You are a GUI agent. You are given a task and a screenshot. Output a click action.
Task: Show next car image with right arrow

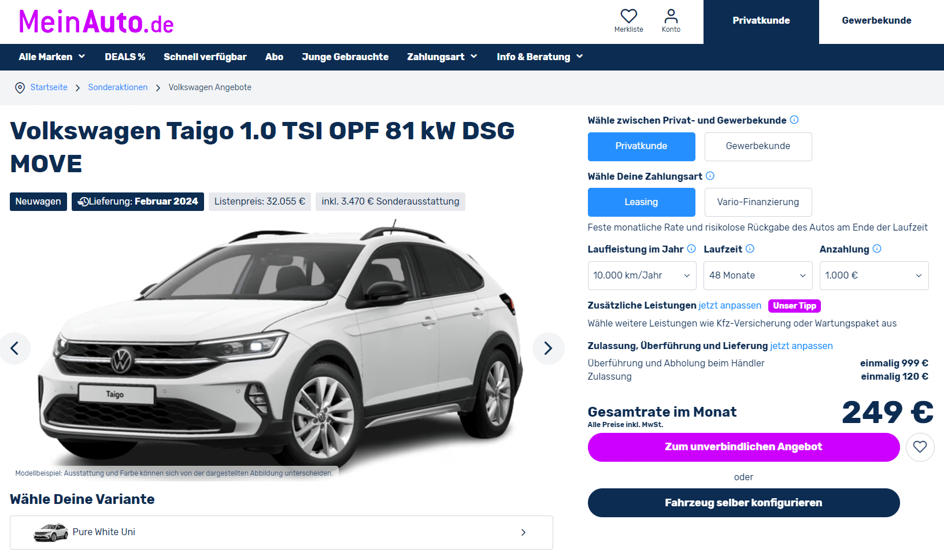[548, 348]
